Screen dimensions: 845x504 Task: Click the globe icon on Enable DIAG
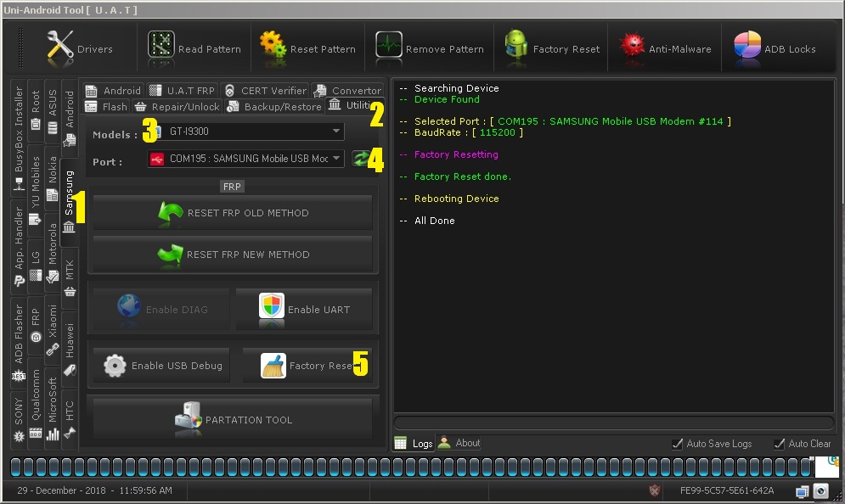tap(129, 307)
